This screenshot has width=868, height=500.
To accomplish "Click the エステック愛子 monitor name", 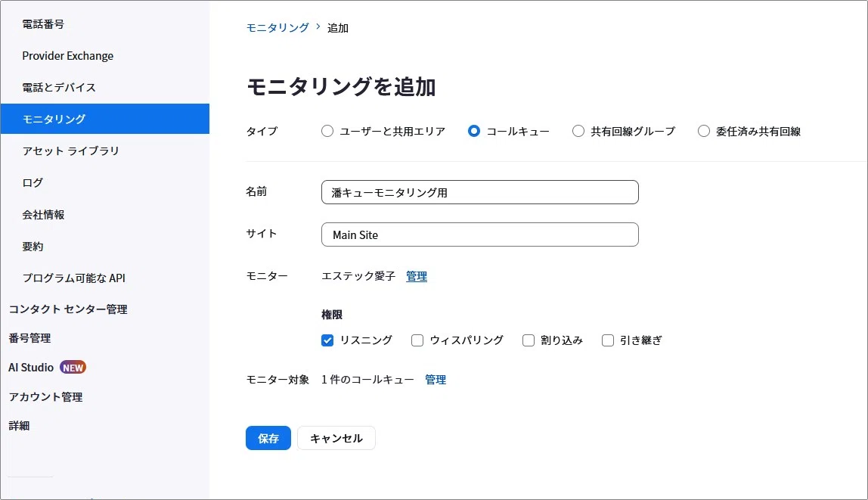I will (x=358, y=276).
